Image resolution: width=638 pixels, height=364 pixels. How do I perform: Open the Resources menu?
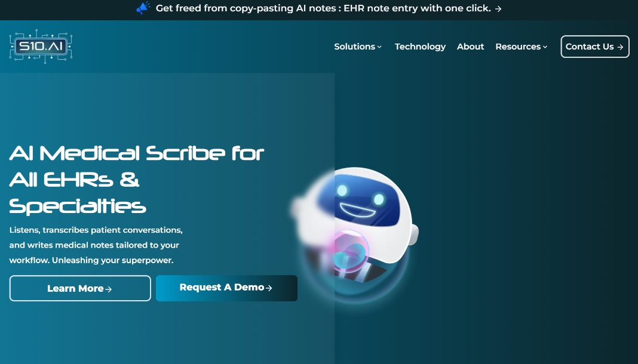click(522, 47)
